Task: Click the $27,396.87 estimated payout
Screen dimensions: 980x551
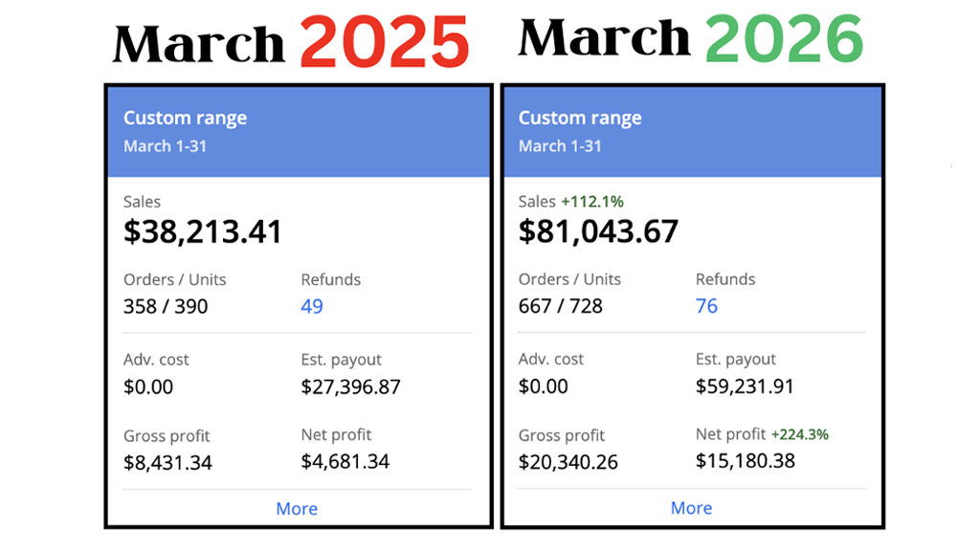Action: pos(350,387)
